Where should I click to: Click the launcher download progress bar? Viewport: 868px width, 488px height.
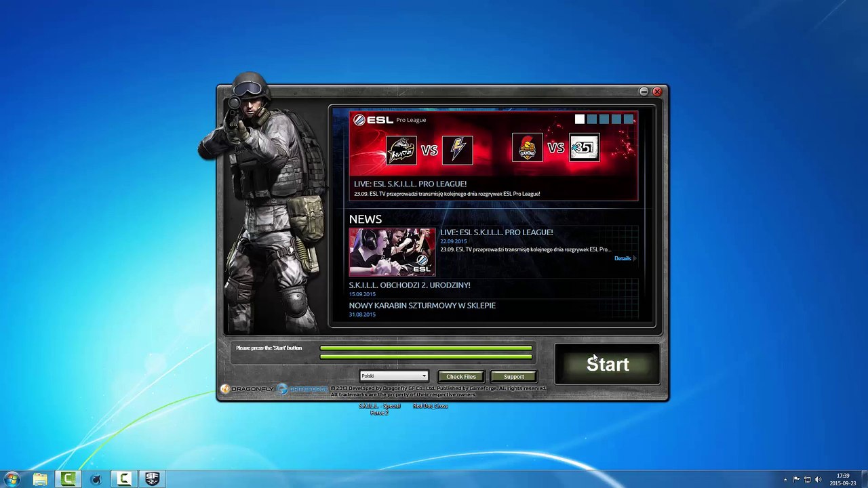[x=426, y=352]
